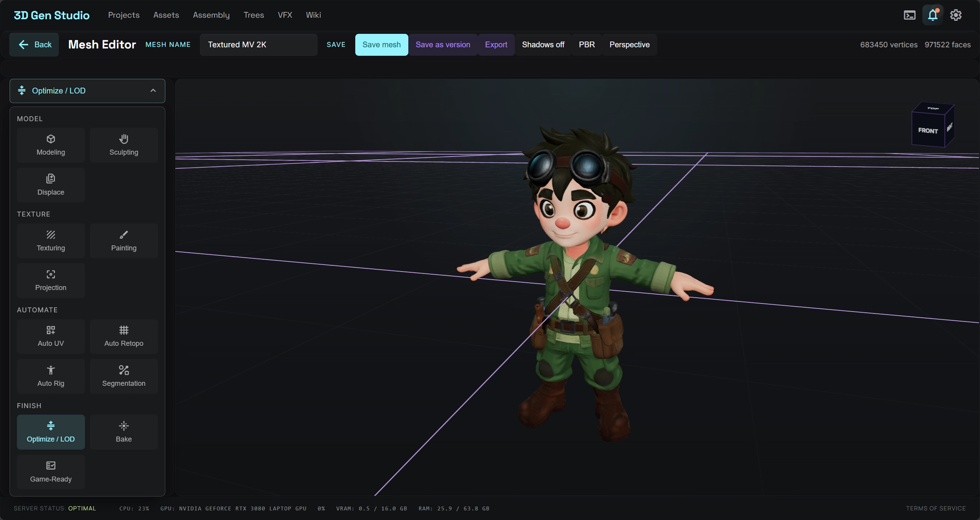Screen dimensions: 980x520
Task: Click the 'MESH NAME' label
Action: click(x=168, y=45)
